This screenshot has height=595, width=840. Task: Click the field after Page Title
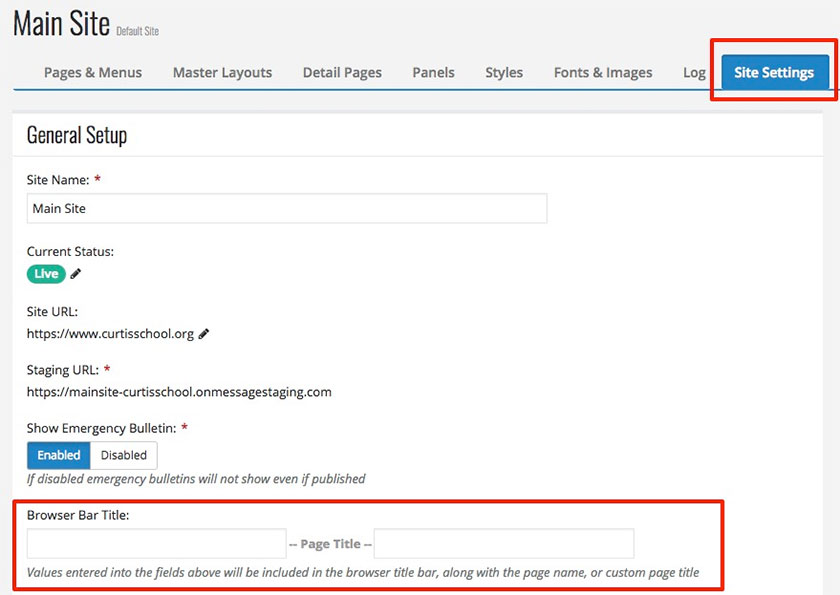pyautogui.click(x=503, y=544)
